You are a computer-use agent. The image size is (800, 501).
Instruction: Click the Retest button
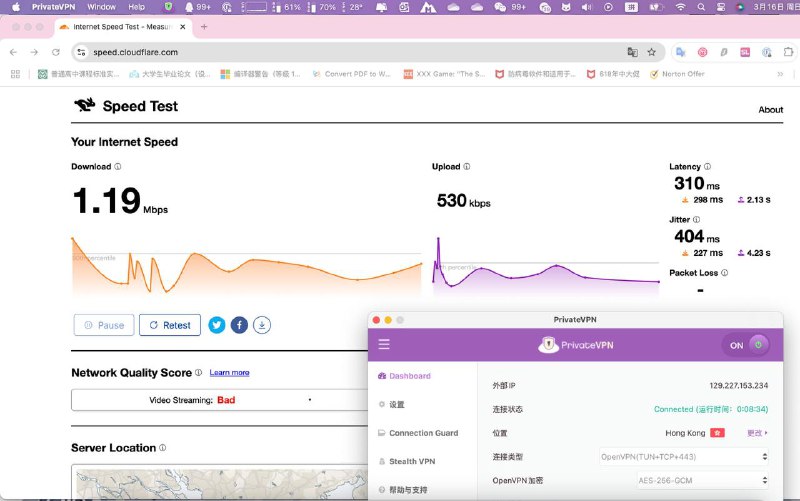click(x=170, y=325)
